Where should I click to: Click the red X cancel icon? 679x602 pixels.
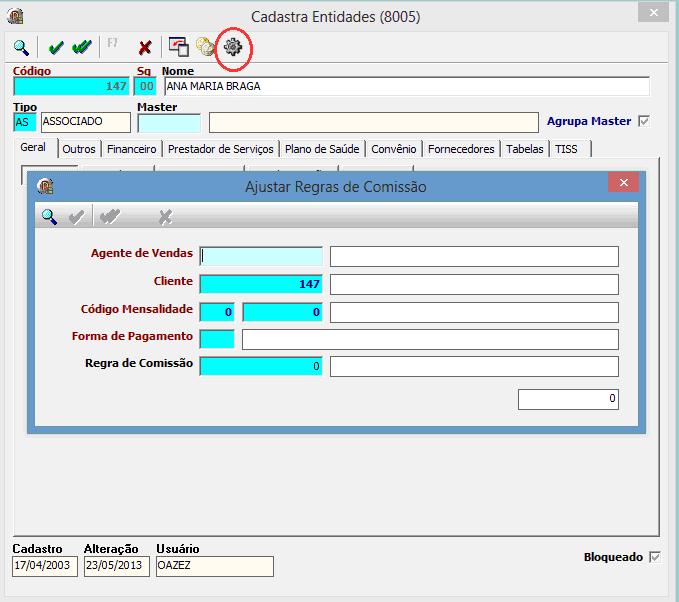click(x=145, y=47)
